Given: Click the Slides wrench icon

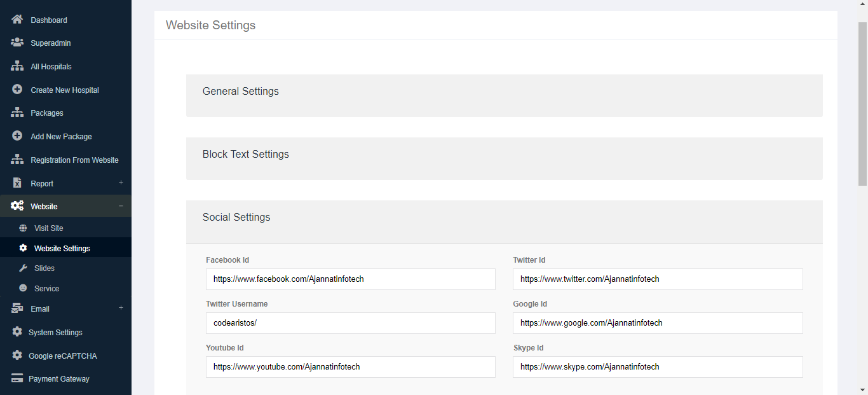Looking at the screenshot, I should point(24,268).
